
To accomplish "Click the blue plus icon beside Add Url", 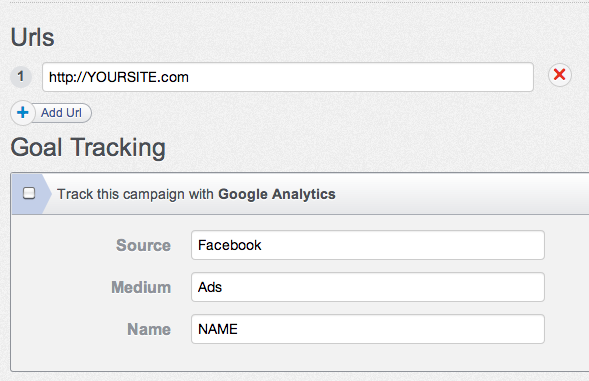I will point(23,112).
